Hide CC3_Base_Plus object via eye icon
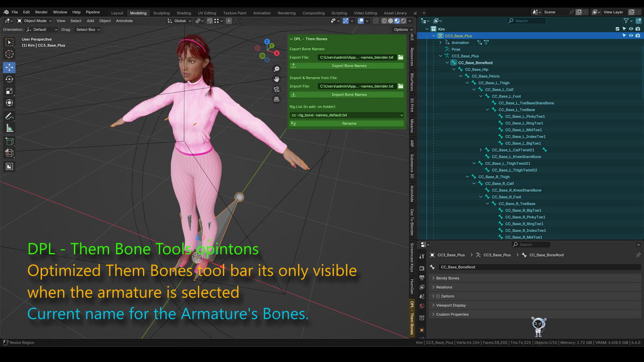644x362 pixels. (x=631, y=36)
